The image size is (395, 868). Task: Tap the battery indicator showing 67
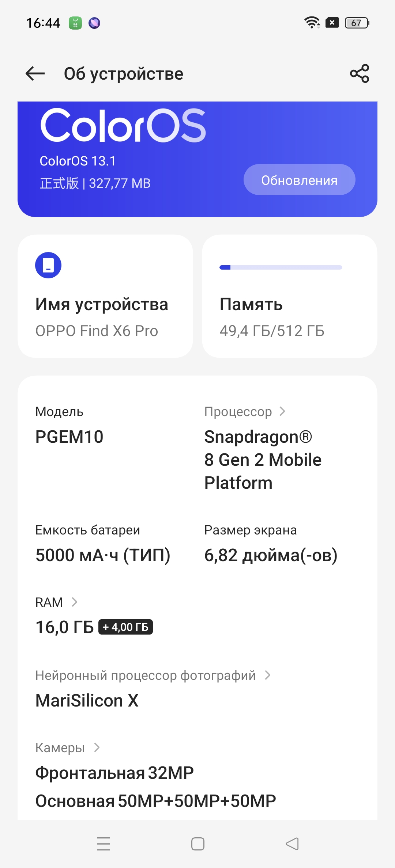(x=357, y=23)
